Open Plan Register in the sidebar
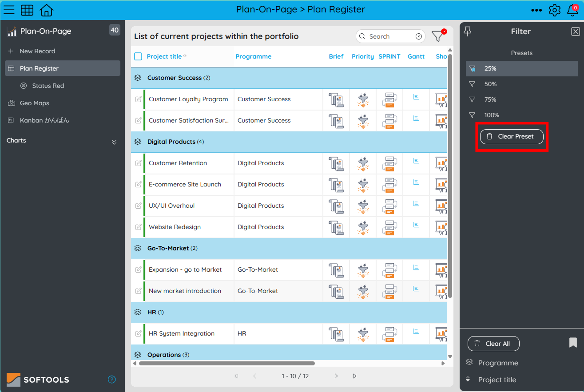This screenshot has height=392, width=584. pos(63,68)
